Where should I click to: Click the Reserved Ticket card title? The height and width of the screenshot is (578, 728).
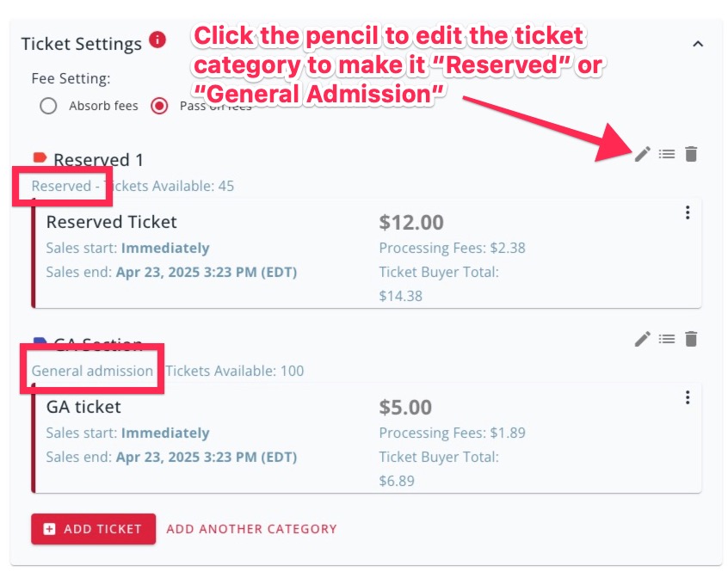point(111,222)
